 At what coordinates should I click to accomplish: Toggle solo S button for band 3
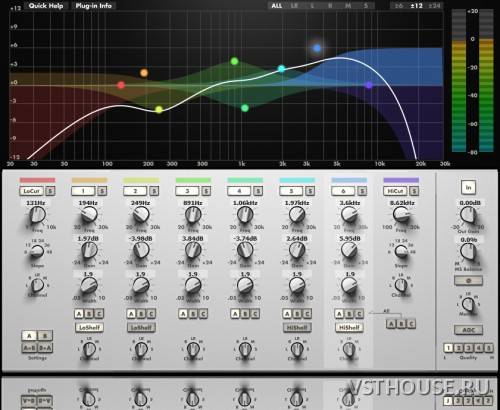(x=206, y=191)
